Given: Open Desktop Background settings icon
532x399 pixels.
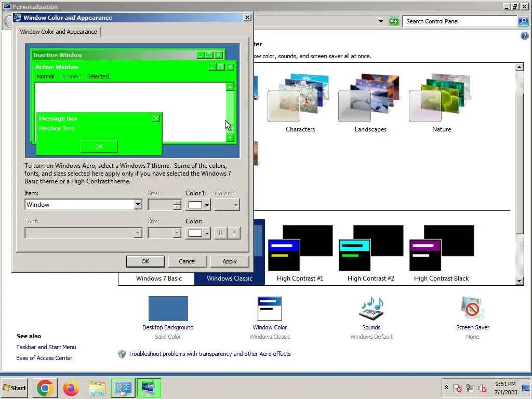Looking at the screenshot, I should (x=168, y=309).
